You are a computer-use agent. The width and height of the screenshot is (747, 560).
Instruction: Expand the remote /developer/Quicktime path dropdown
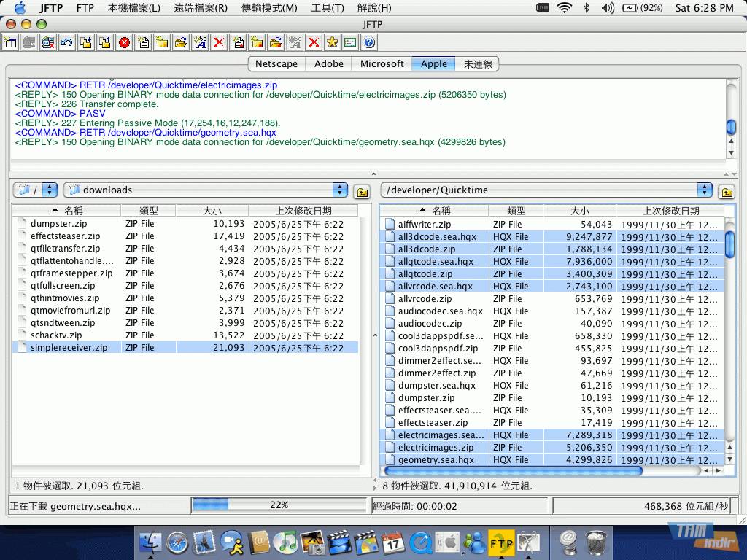click(704, 190)
